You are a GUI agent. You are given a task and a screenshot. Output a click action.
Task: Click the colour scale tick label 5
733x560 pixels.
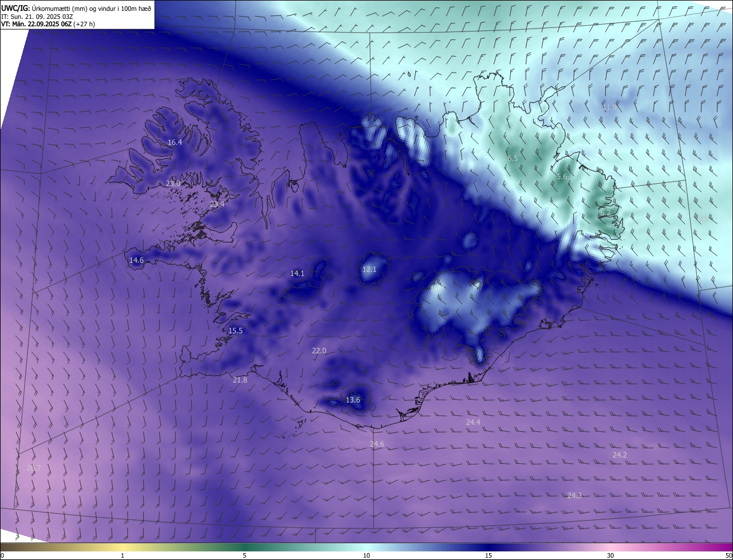tap(245, 556)
